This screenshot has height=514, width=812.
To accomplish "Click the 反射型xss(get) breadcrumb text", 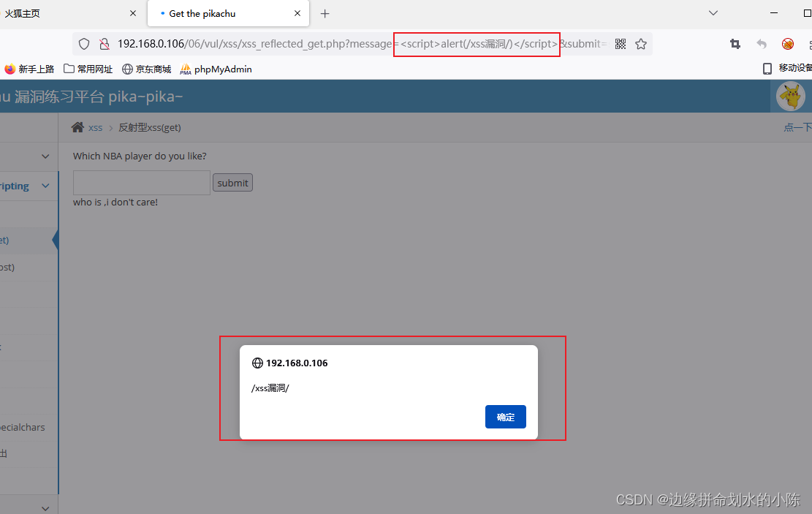I will (x=150, y=127).
